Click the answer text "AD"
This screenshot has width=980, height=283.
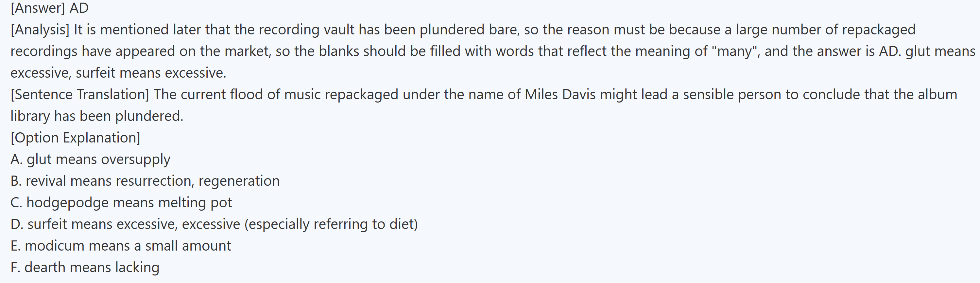[79, 8]
